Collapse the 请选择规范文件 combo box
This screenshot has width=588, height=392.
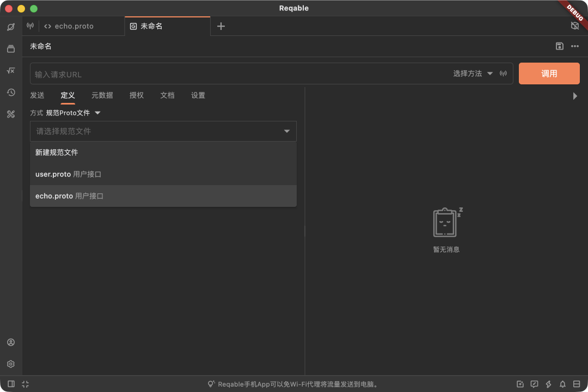(163, 131)
